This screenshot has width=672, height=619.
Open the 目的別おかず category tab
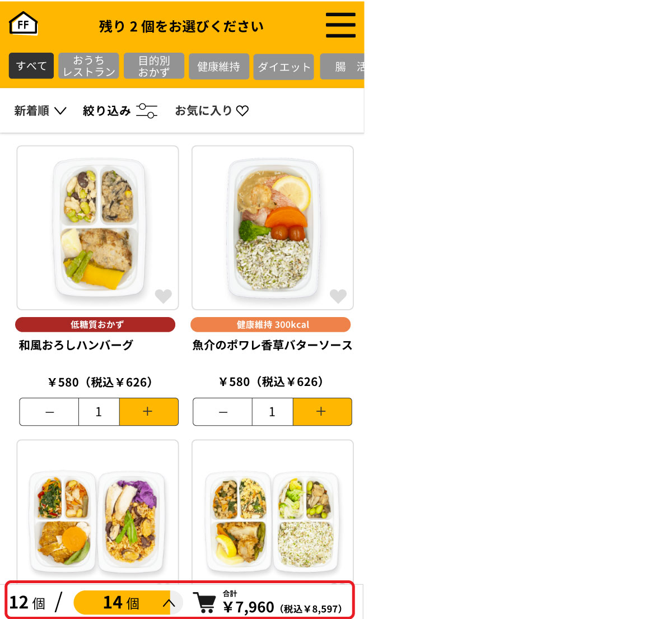(154, 66)
